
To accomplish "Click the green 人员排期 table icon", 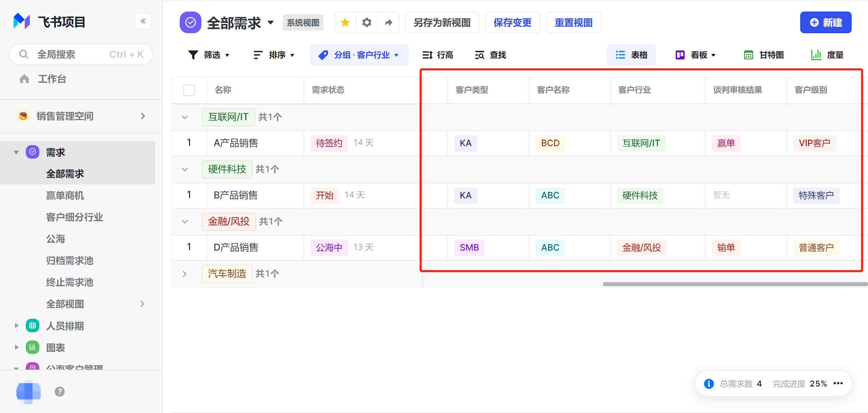I will [x=33, y=326].
